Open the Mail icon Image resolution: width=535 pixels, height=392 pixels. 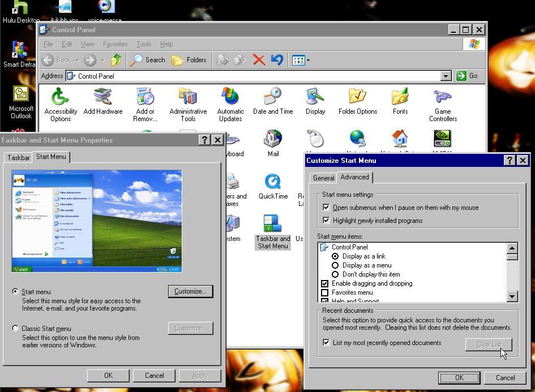point(273,143)
